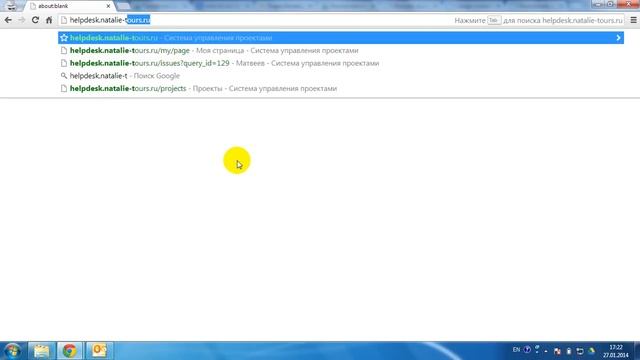Select the helpdesk.natalie-tours.ru/projects suggestion
Screen dimensions: 640x360
pyautogui.click(x=341, y=89)
